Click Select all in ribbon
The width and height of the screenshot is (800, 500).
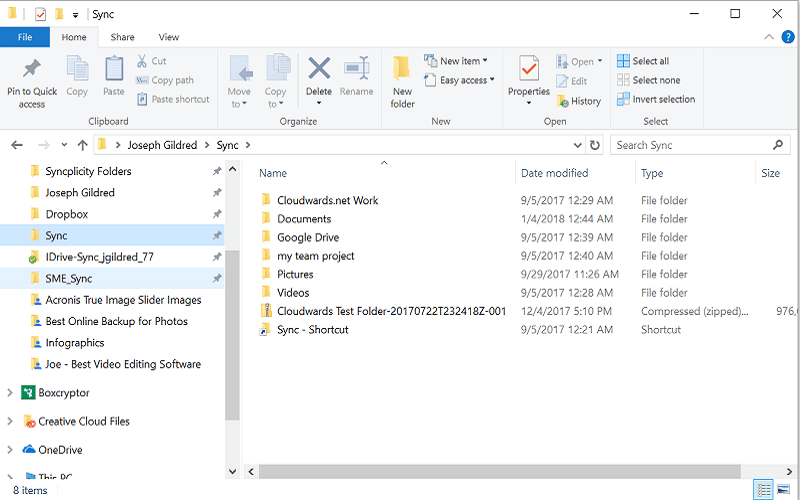coord(643,61)
